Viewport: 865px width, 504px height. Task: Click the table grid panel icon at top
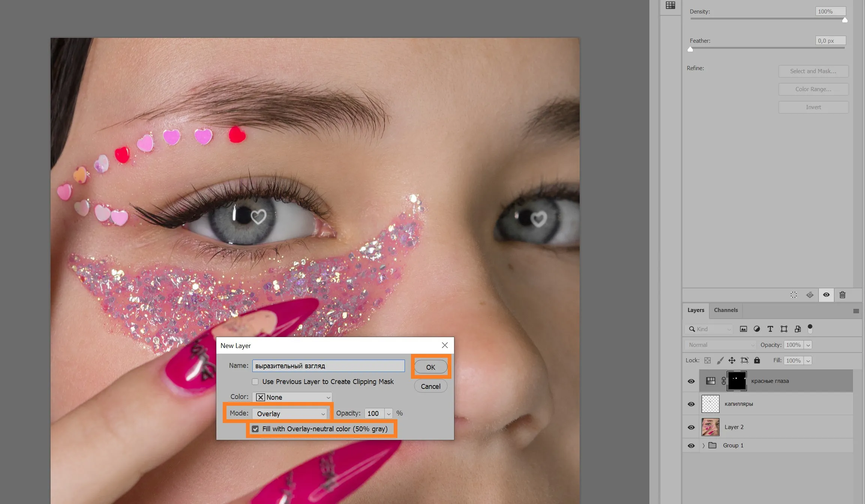670,5
